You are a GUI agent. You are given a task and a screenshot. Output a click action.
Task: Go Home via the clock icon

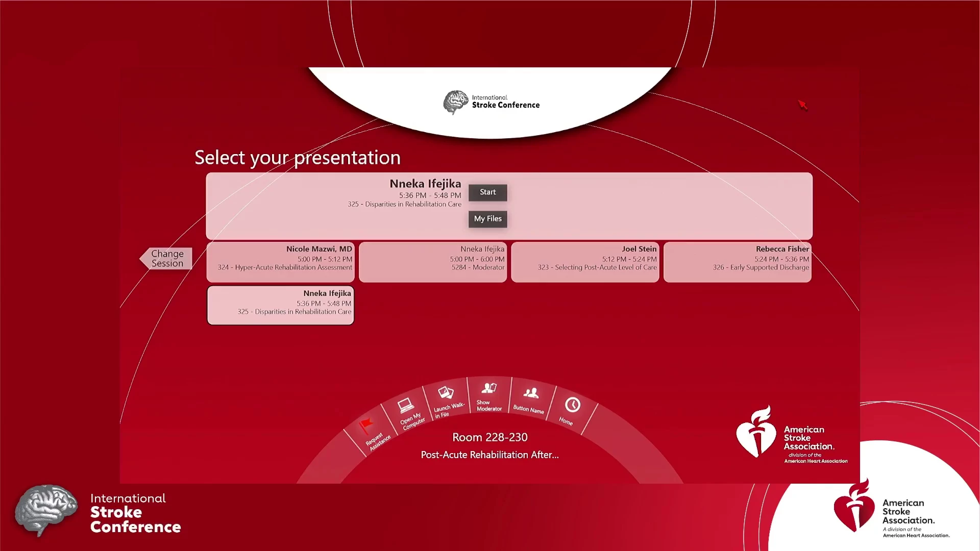pos(572,405)
